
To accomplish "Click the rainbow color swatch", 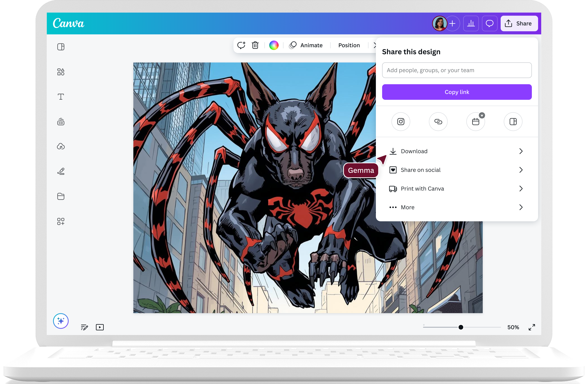I will pyautogui.click(x=274, y=45).
